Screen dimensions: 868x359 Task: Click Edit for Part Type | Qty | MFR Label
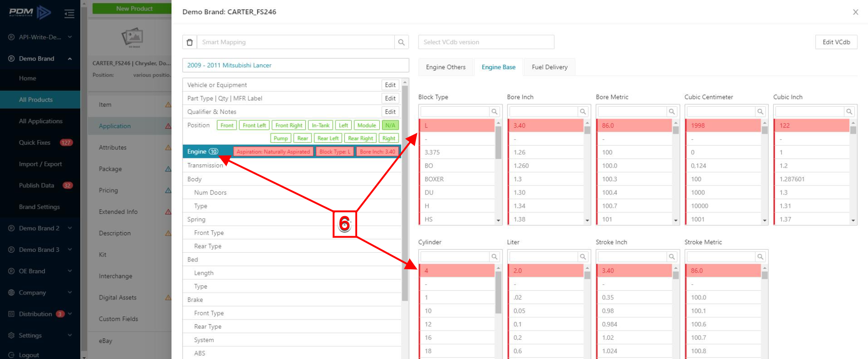[390, 98]
